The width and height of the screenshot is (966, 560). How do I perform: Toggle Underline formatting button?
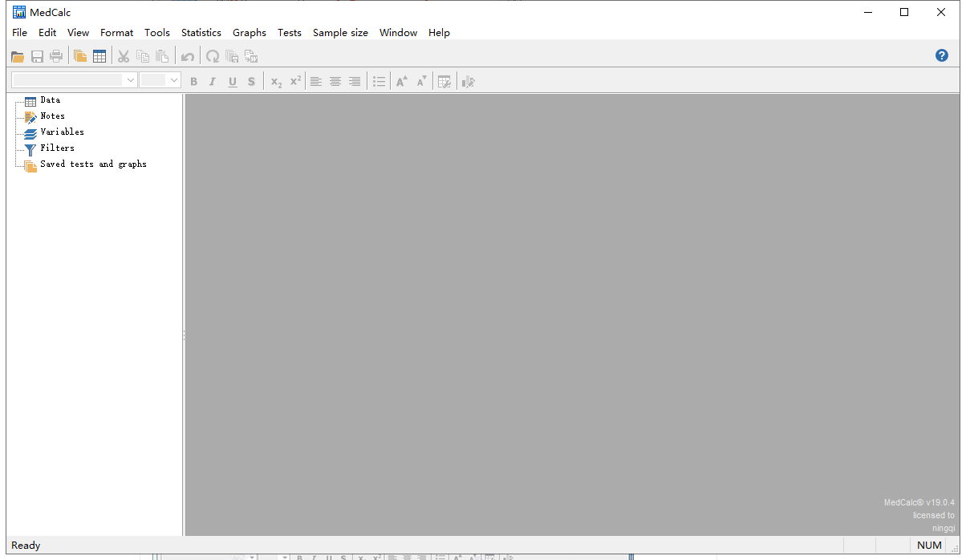tap(233, 81)
